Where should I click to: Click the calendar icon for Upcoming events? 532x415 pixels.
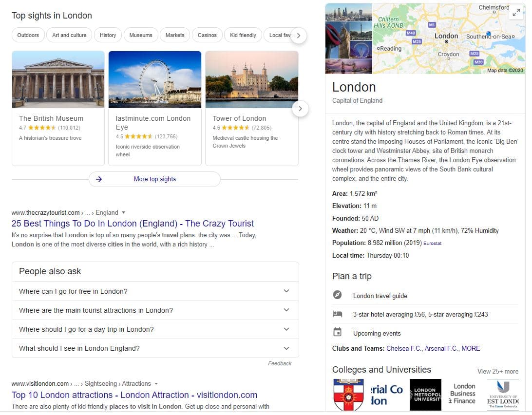click(x=337, y=332)
